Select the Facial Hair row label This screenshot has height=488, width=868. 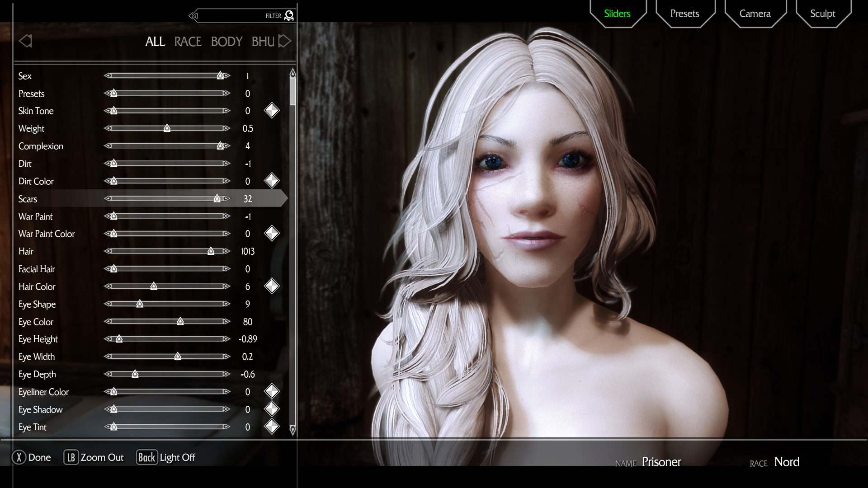point(37,269)
